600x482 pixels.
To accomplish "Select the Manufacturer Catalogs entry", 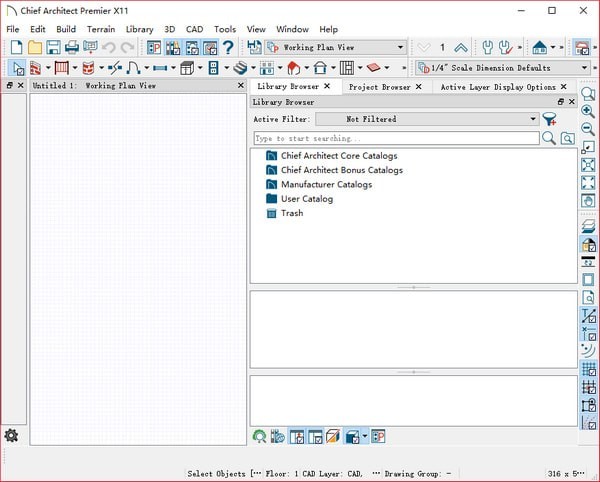I will pos(326,184).
